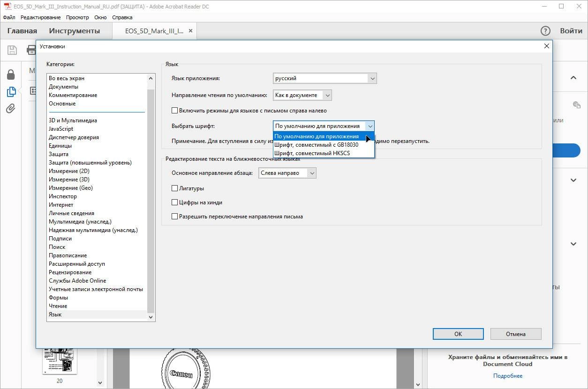Switch to the Главная tab
Viewport: 588px width, 389px height.
(x=22, y=31)
